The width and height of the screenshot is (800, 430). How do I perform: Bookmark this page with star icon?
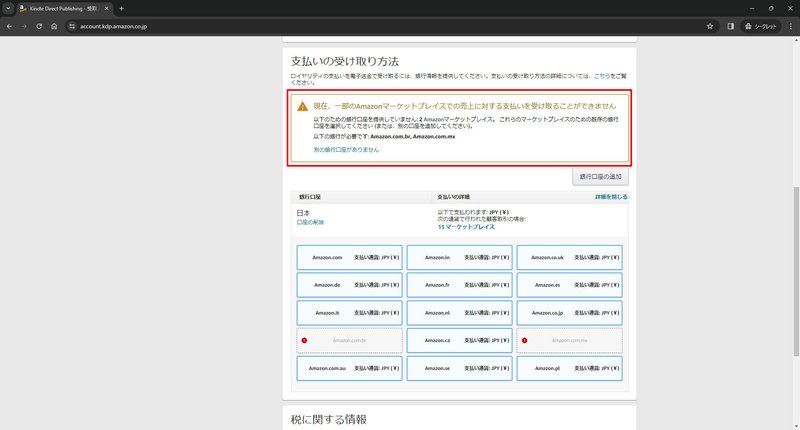[710, 26]
